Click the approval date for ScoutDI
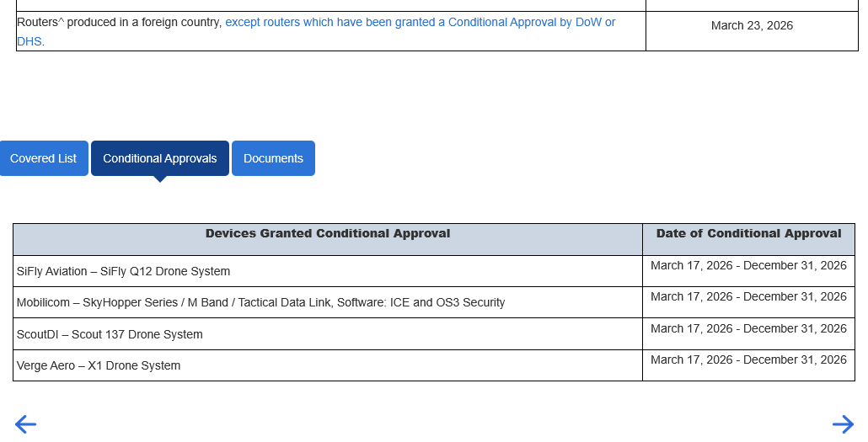This screenshot has width=868, height=442. pos(748,328)
